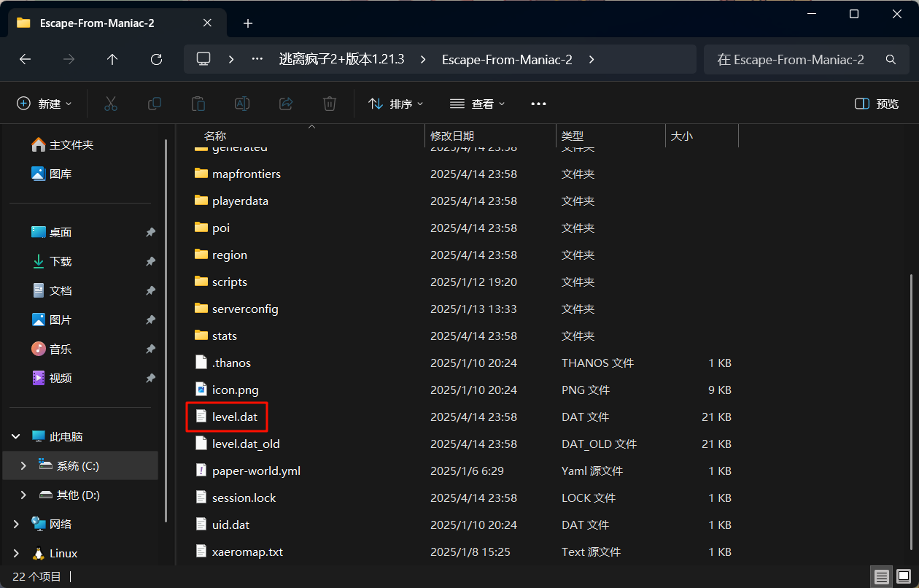Open the See more three-dots menu
The image size is (919, 588).
[x=538, y=104]
